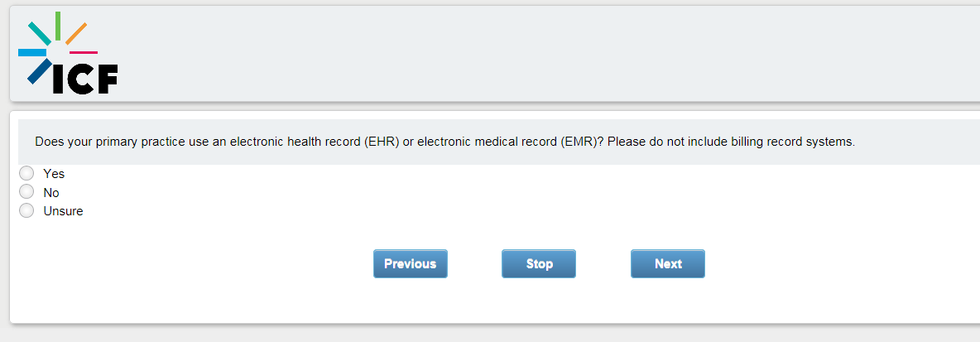
Task: Click the No answer label text
Action: click(x=51, y=193)
